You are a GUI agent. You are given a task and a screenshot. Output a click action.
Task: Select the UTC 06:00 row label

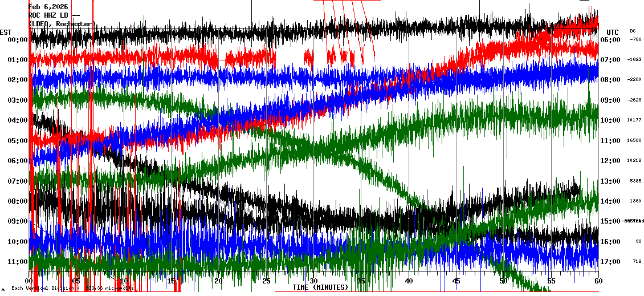click(610, 39)
